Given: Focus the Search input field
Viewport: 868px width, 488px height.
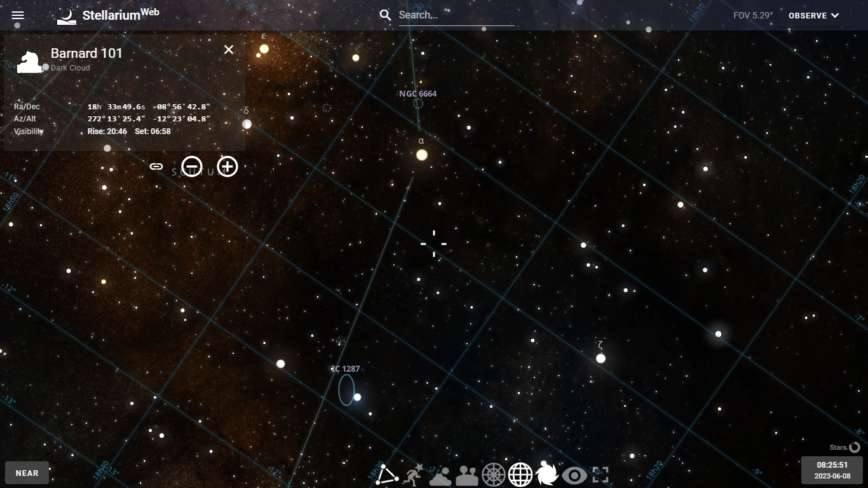Looking at the screenshot, I should [x=456, y=15].
